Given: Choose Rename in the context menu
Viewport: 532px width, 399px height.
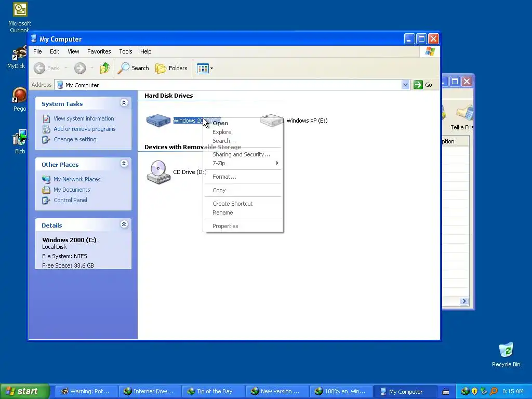Looking at the screenshot, I should click(x=243, y=212).
